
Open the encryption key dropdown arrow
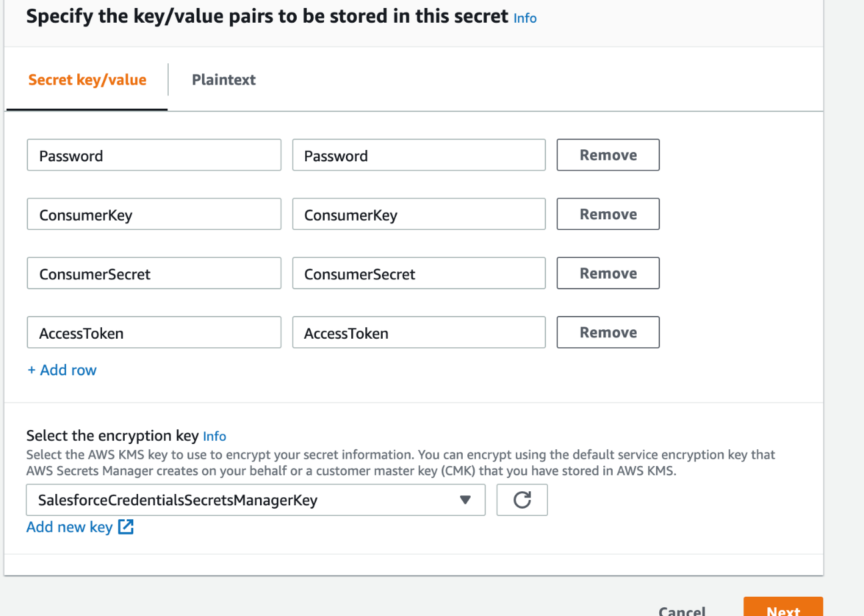(465, 500)
